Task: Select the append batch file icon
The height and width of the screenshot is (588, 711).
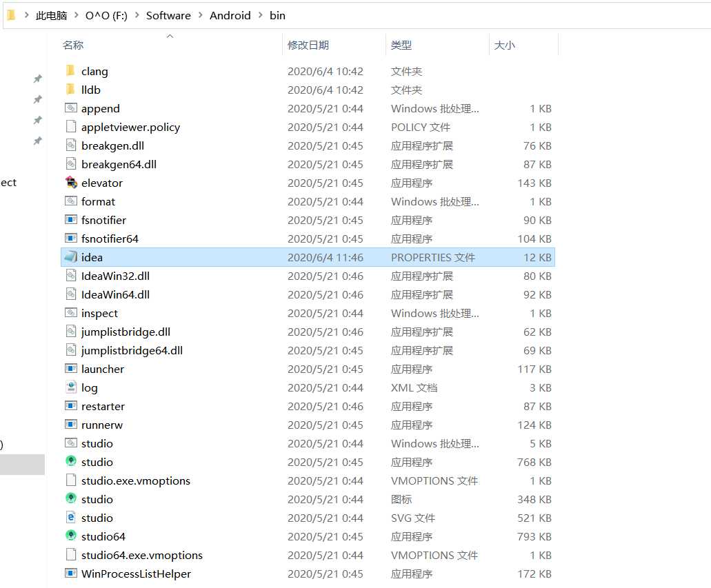Action: (71, 108)
